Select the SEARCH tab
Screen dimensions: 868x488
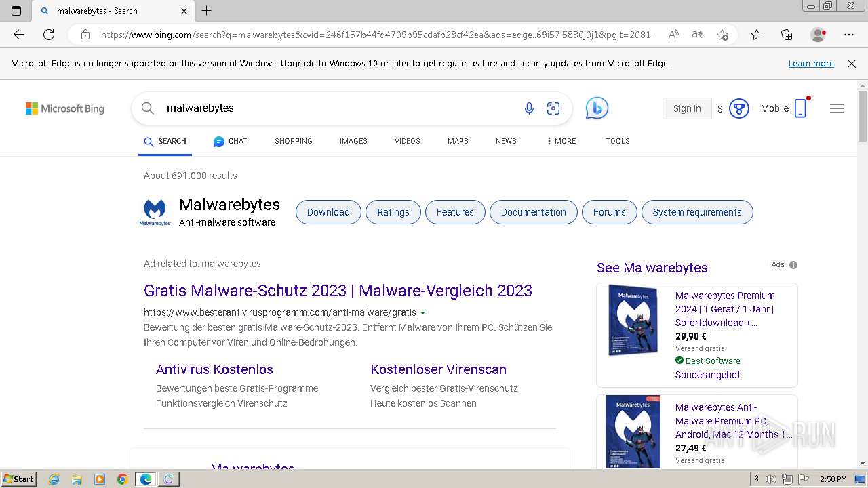point(165,141)
